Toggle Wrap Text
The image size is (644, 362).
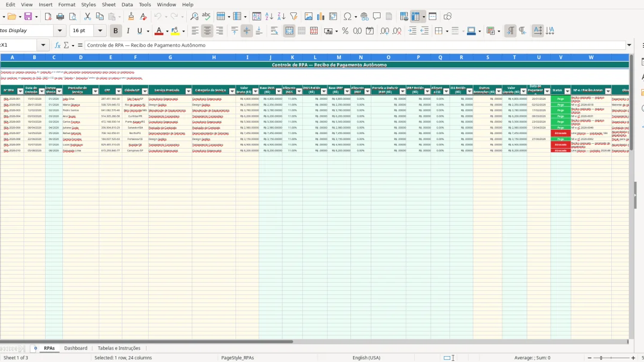pos(274,31)
